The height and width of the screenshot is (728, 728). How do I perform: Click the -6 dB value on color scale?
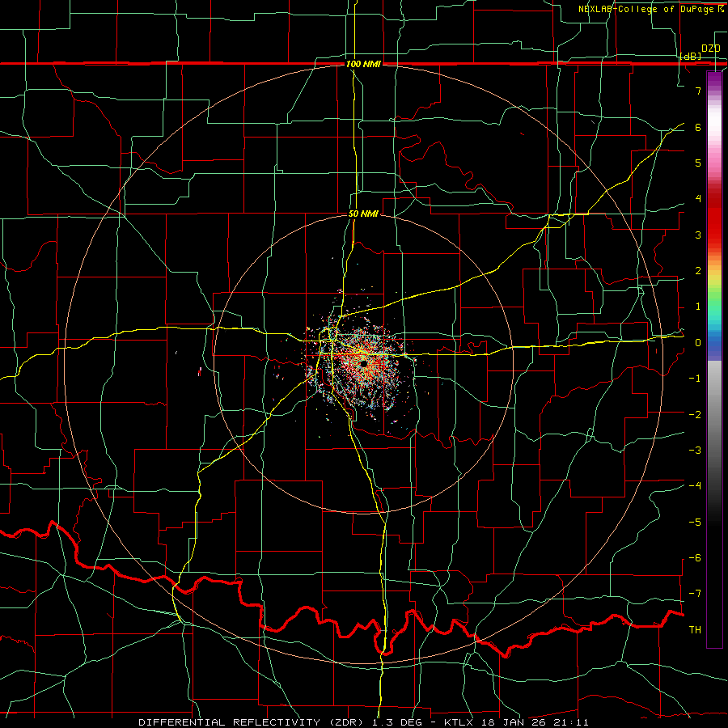click(695, 558)
